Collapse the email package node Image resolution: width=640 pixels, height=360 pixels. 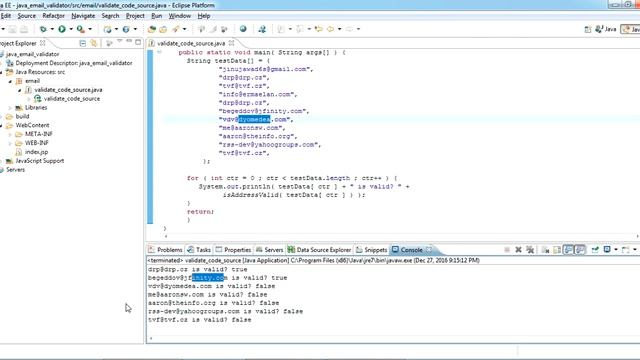[10, 81]
